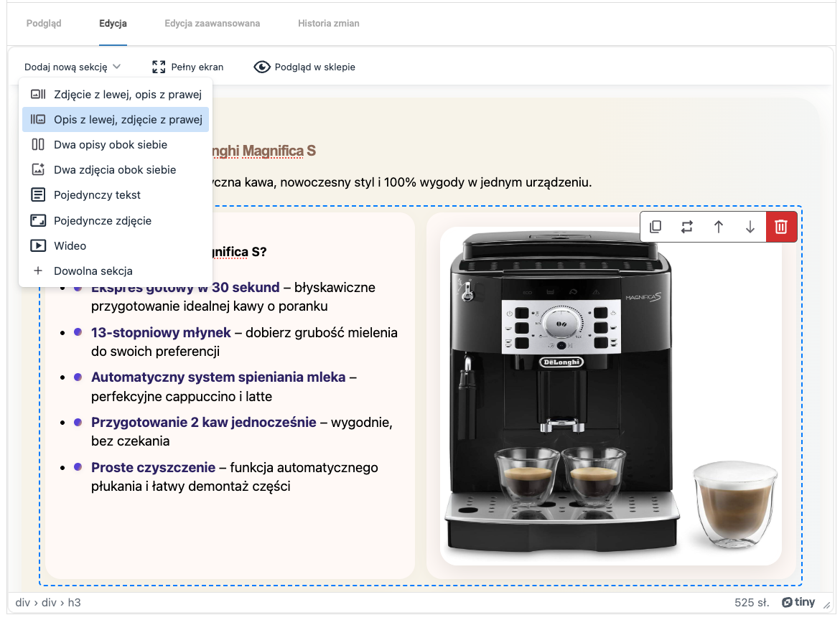Add Dwa zdjęcia obok siebie section
The image size is (840, 620).
click(x=116, y=170)
